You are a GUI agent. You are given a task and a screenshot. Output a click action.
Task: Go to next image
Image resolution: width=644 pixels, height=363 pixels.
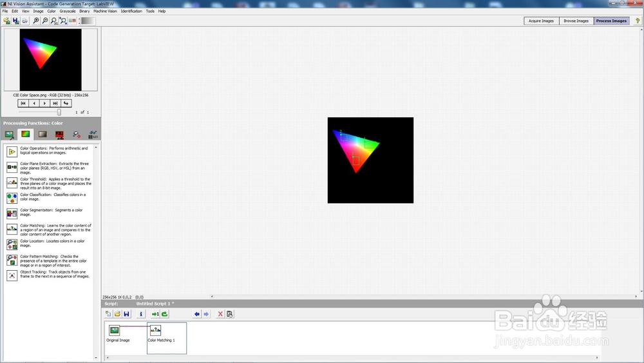(x=44, y=103)
